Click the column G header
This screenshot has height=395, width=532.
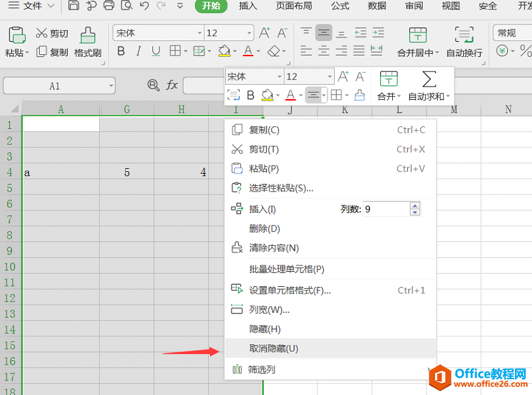[x=127, y=109]
